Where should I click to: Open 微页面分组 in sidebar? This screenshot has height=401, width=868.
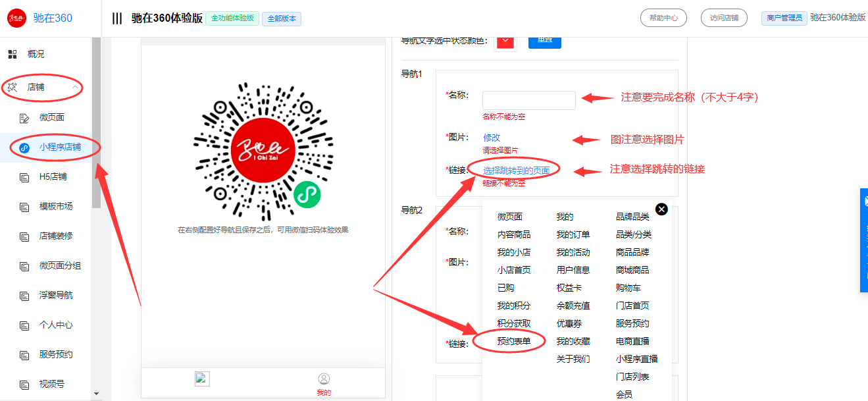coord(61,265)
